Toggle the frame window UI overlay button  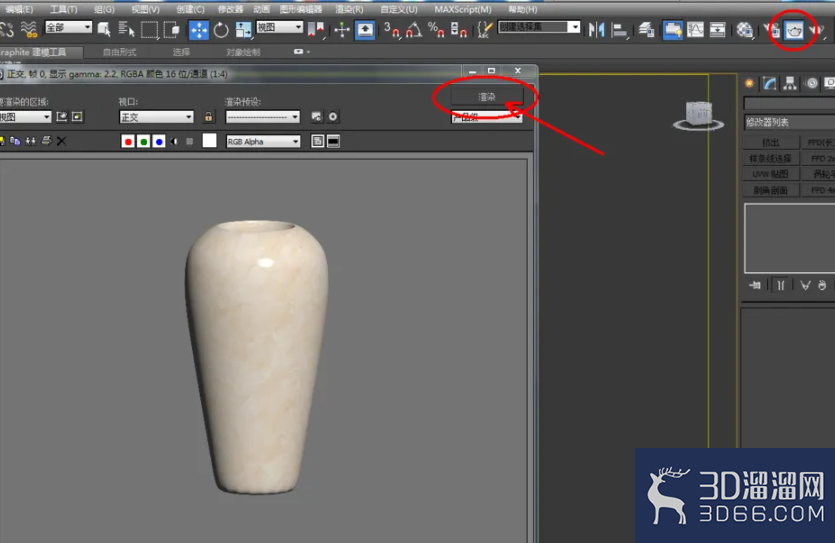click(x=317, y=141)
